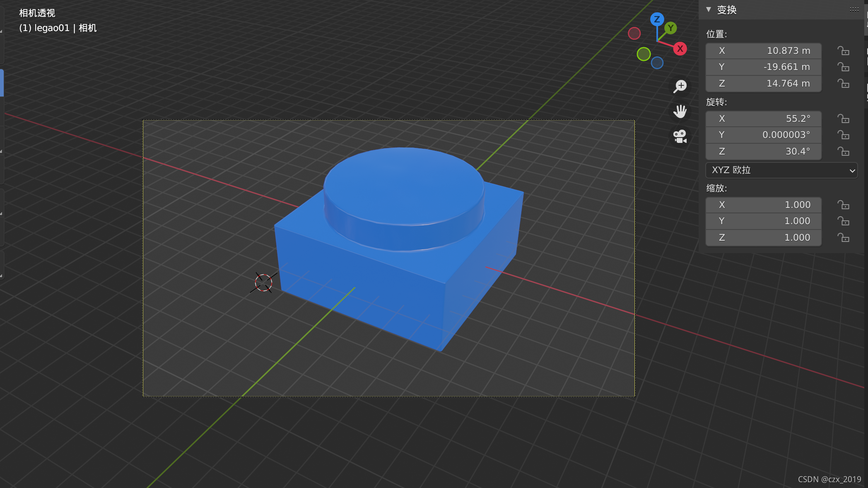Click the zoom magnifier viewport icon
Image resolution: width=868 pixels, height=488 pixels.
pos(680,86)
